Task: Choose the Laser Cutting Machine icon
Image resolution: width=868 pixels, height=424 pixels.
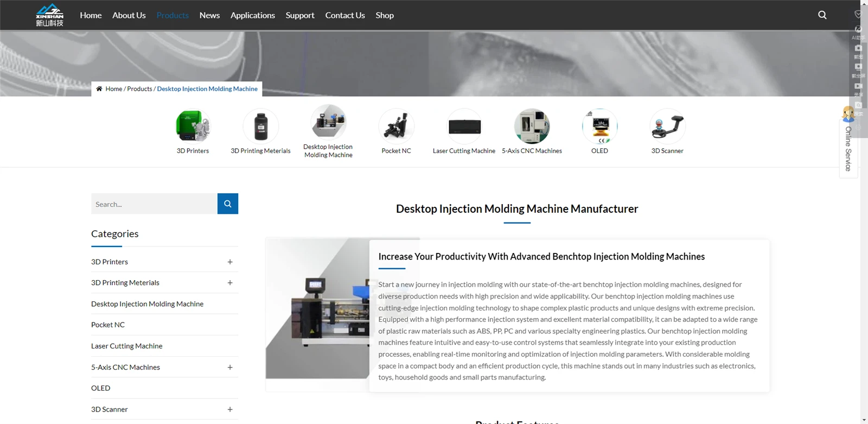Action: 464,125
